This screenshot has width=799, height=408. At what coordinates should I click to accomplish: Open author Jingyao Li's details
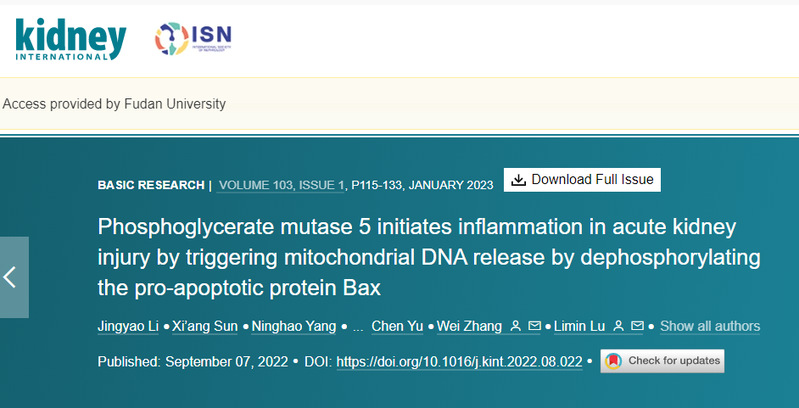[x=127, y=326]
